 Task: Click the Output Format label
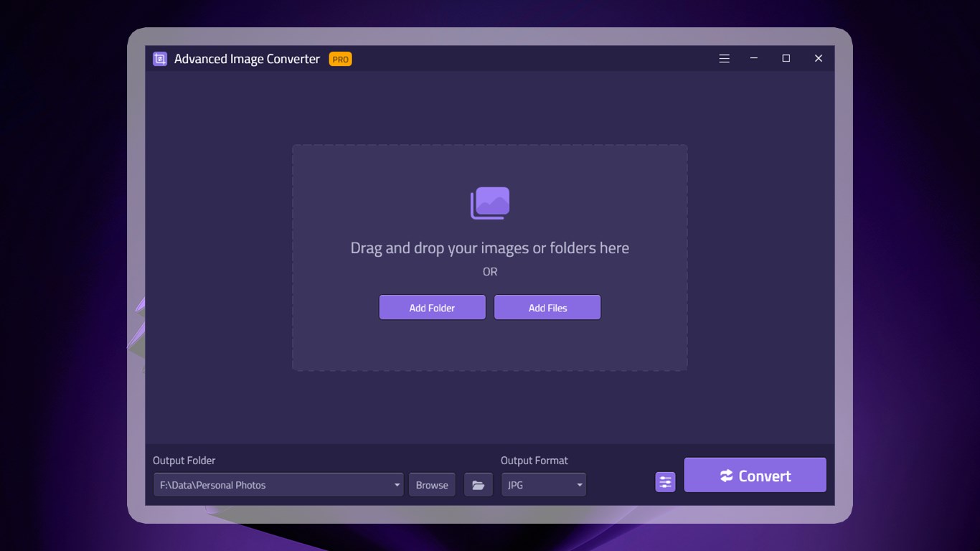click(x=534, y=461)
